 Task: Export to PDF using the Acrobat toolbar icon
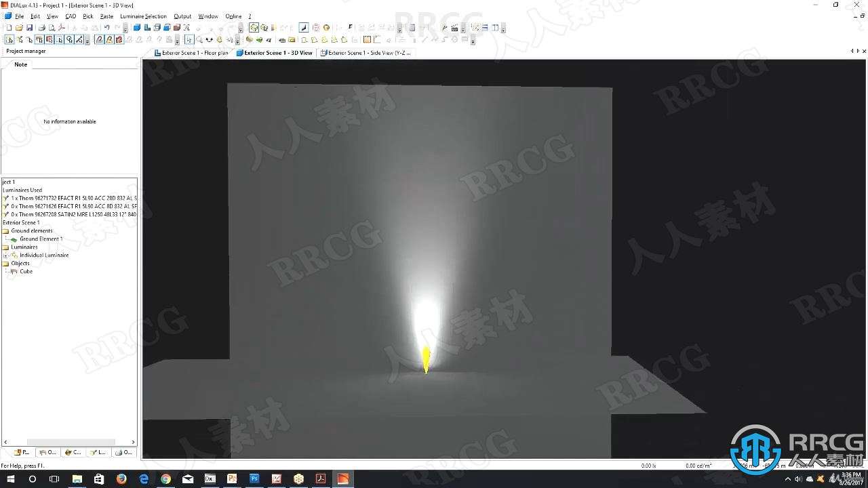pyautogui.click(x=62, y=28)
